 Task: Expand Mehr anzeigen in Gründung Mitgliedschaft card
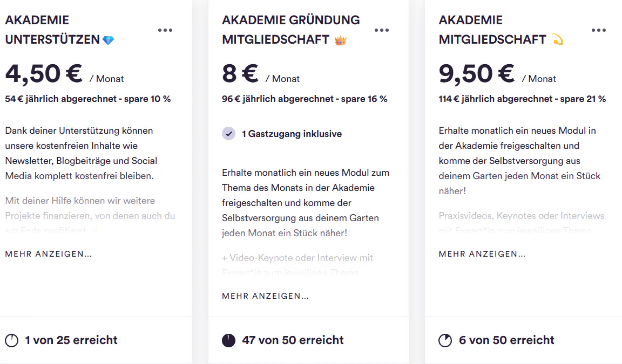pos(266,296)
